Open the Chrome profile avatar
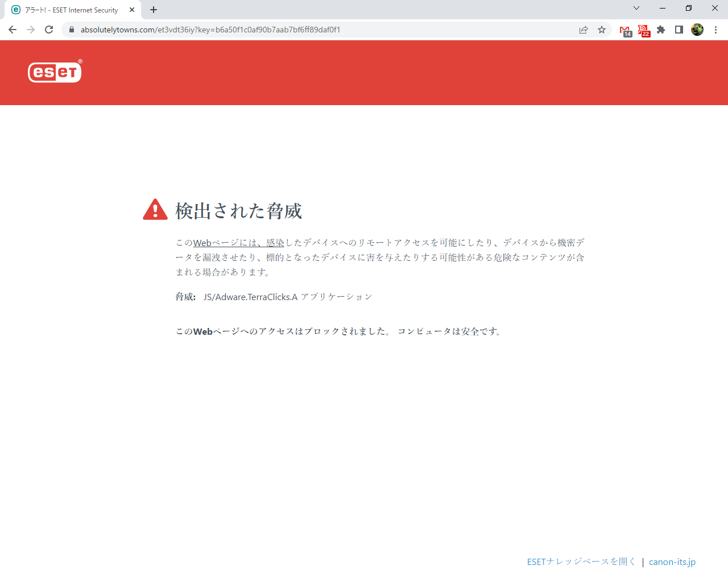 697,30
